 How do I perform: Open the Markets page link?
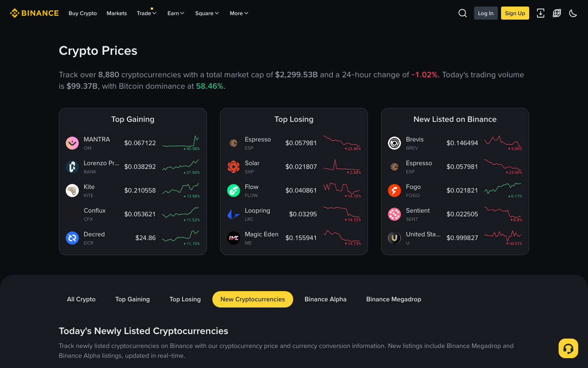pos(116,13)
